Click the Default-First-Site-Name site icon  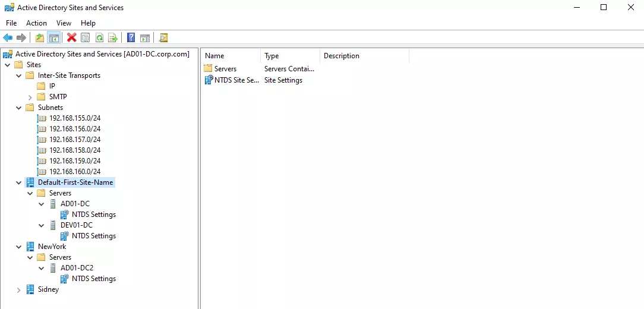30,182
